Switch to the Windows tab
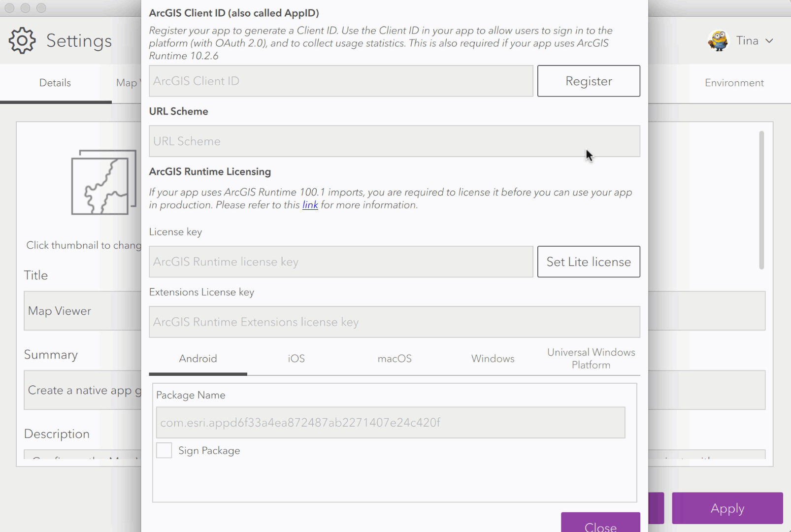The image size is (791, 532). coord(493,359)
